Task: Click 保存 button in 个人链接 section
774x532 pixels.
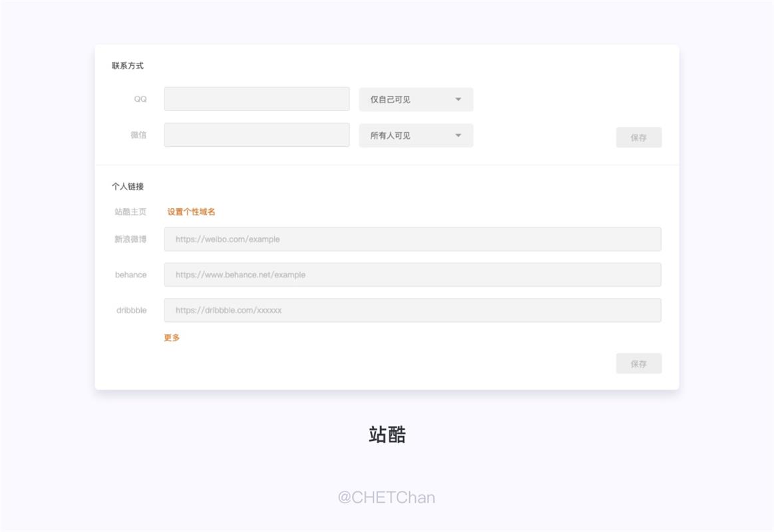Action: click(639, 363)
